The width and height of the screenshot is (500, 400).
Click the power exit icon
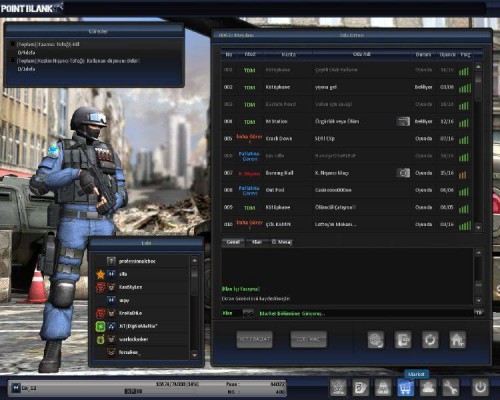[x=480, y=388]
